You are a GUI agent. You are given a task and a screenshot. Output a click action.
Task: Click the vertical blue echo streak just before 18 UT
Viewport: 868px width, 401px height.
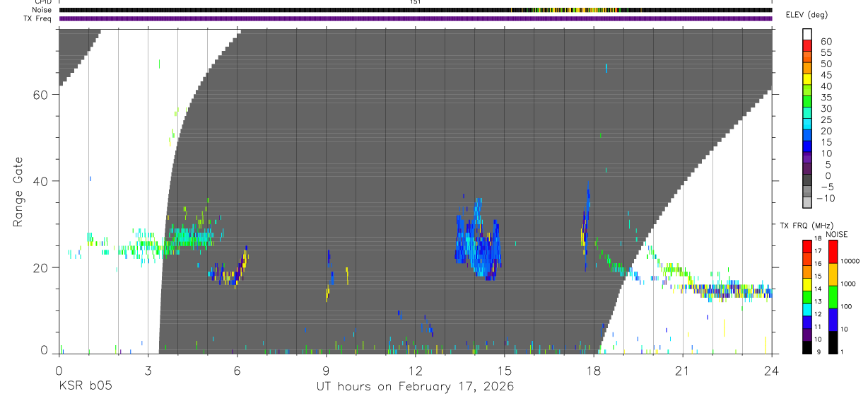[586, 226]
